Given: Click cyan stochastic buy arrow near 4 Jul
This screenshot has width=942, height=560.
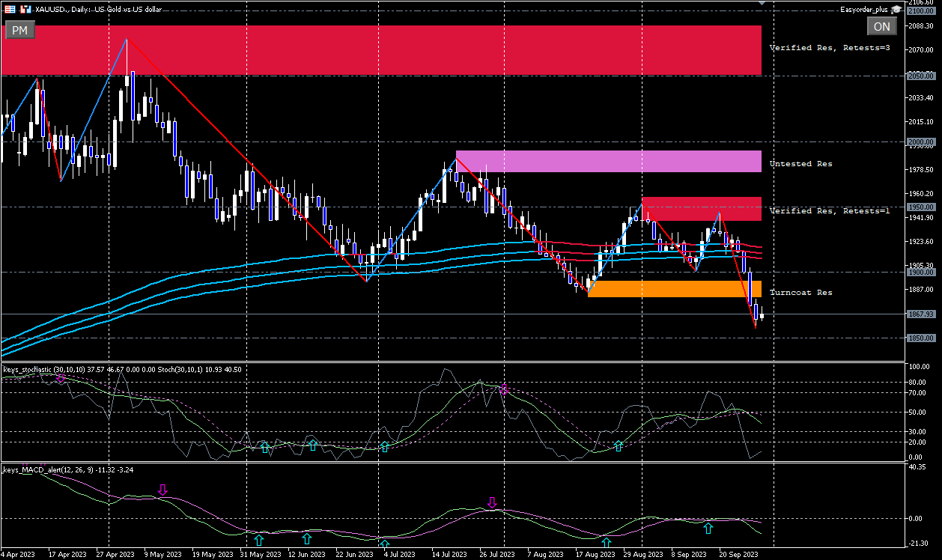Looking at the screenshot, I should 384,446.
